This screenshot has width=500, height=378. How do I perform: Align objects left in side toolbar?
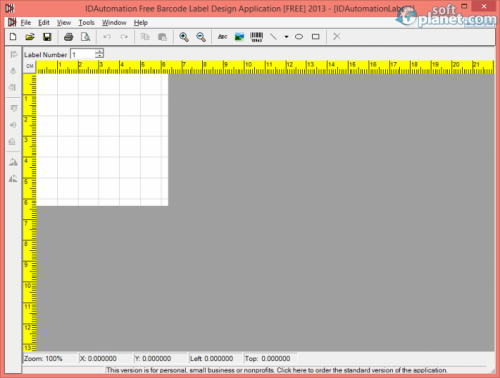point(13,54)
